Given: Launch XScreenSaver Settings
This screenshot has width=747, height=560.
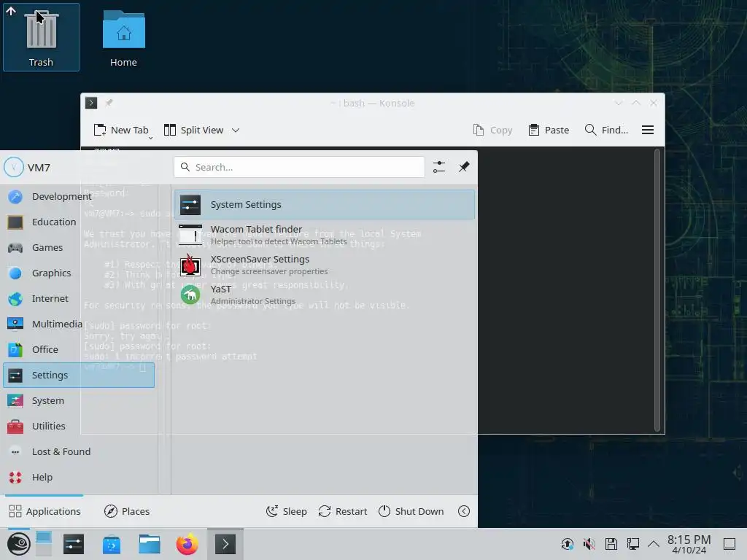Looking at the screenshot, I should coord(325,265).
